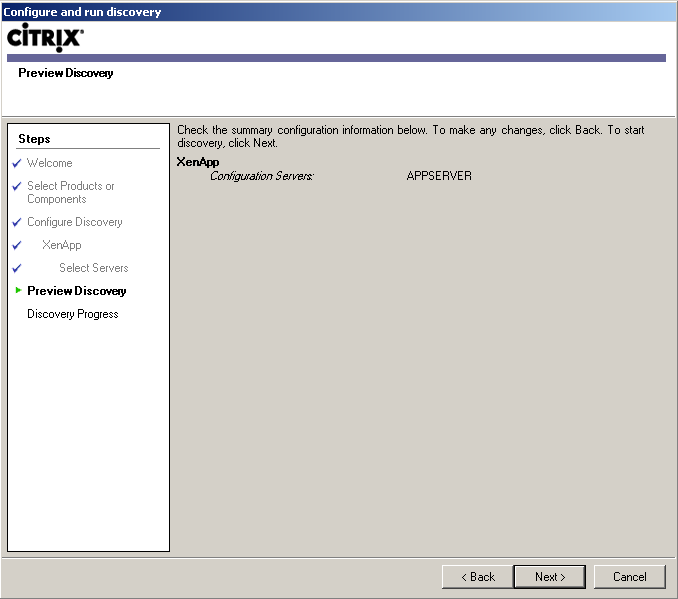Click the Preview Discovery page heading
Viewport: 678px width, 599px height.
(66, 73)
